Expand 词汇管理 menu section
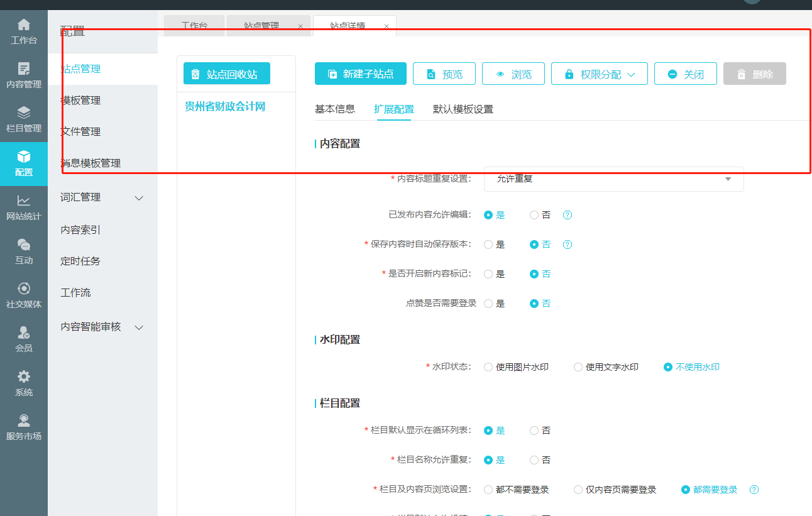 click(x=102, y=197)
